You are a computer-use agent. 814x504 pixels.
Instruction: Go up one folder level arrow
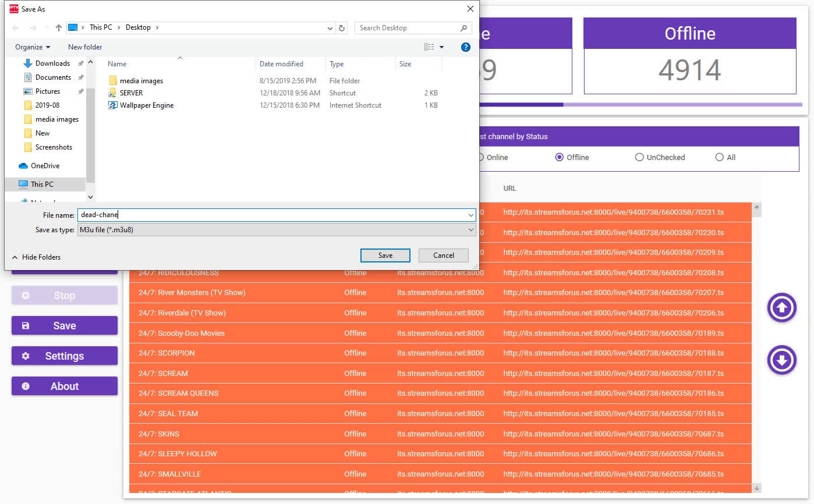point(58,28)
